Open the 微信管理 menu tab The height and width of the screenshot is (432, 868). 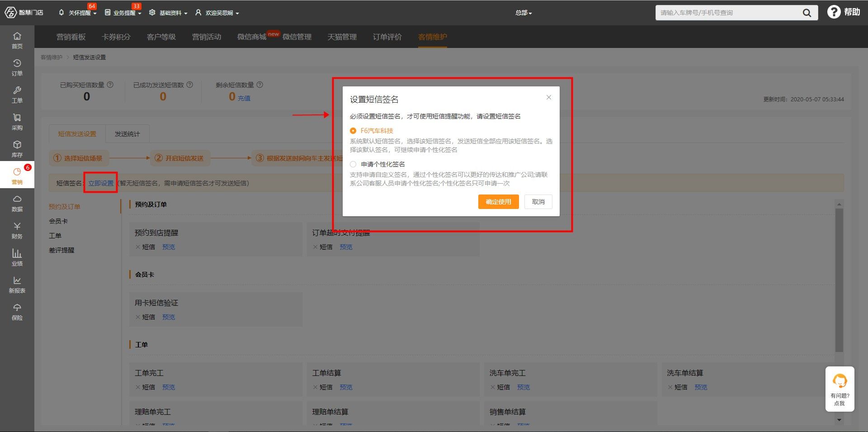pyautogui.click(x=297, y=37)
